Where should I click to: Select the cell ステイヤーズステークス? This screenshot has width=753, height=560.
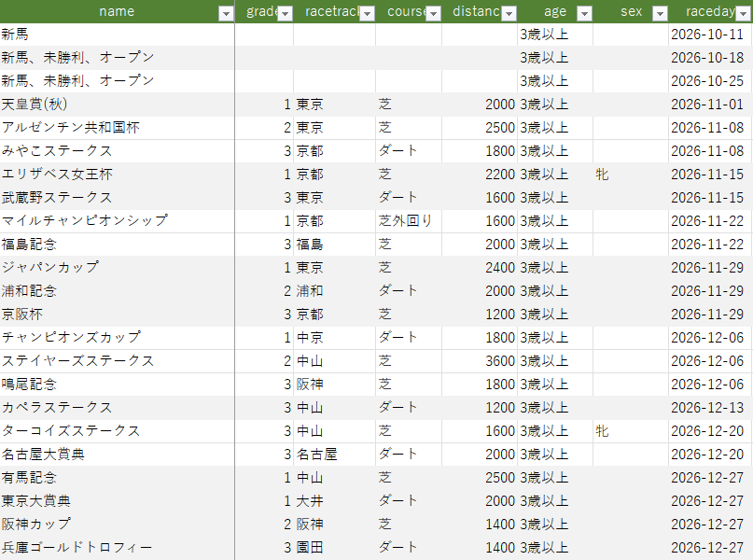click(x=118, y=360)
